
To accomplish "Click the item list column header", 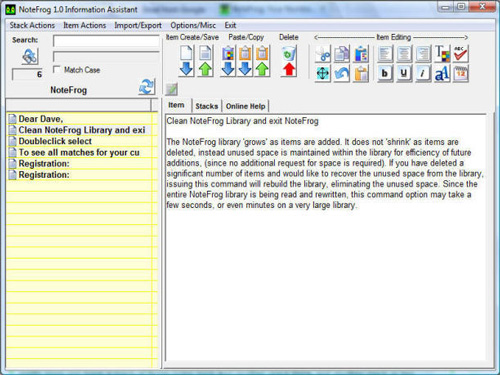I will click(x=79, y=105).
